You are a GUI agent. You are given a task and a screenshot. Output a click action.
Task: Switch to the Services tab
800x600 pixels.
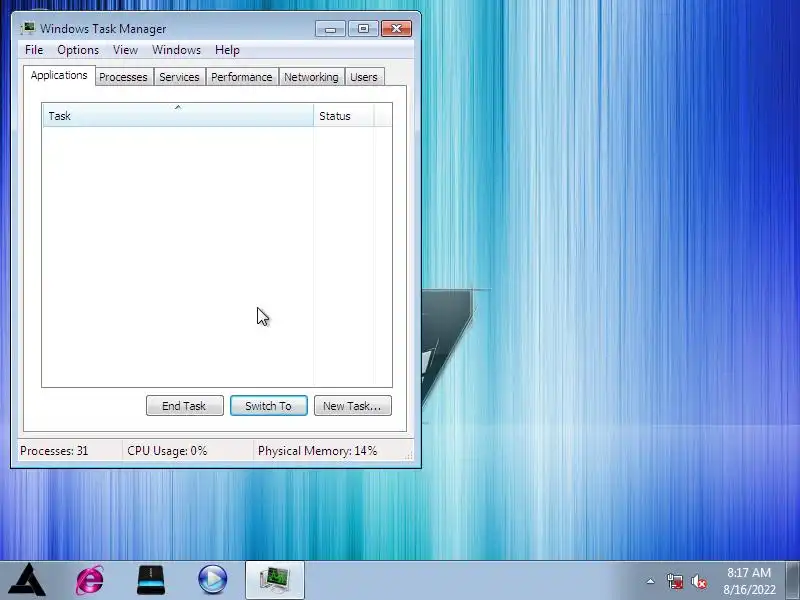tap(179, 77)
